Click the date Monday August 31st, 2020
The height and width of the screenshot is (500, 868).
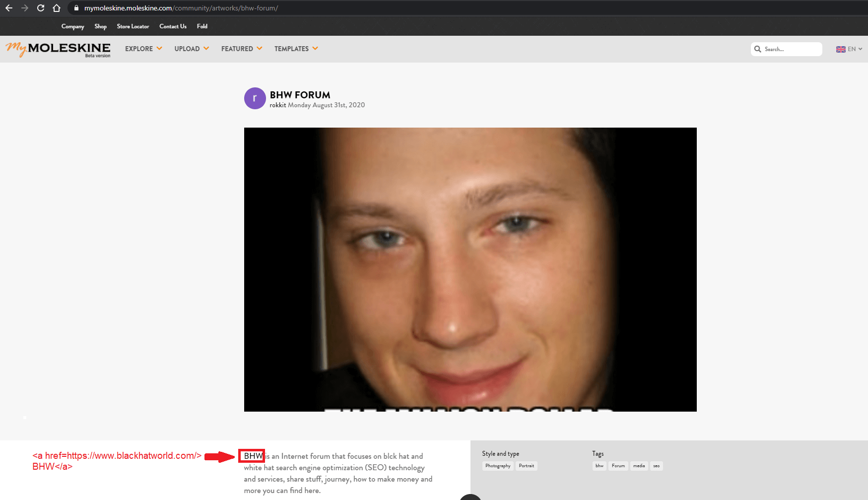pyautogui.click(x=327, y=105)
